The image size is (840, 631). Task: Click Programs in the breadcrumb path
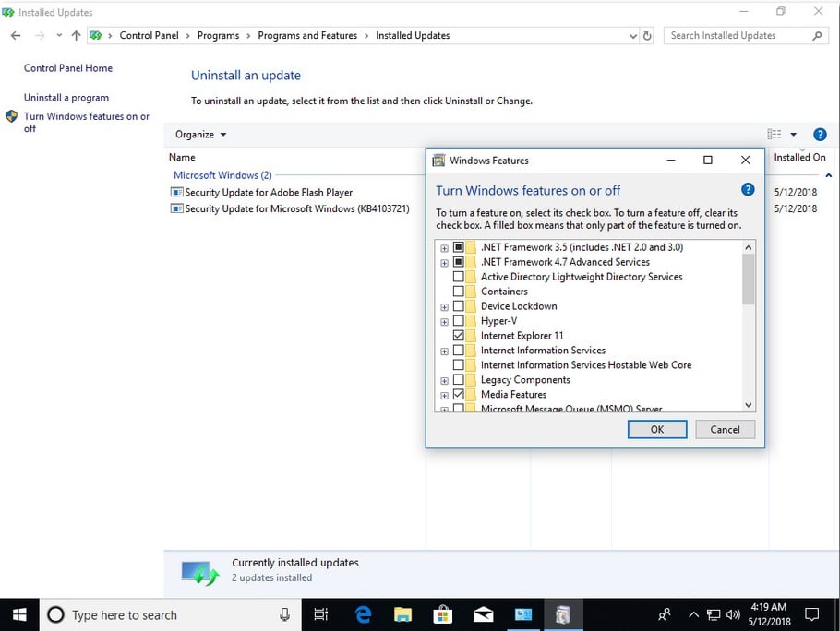(x=218, y=35)
